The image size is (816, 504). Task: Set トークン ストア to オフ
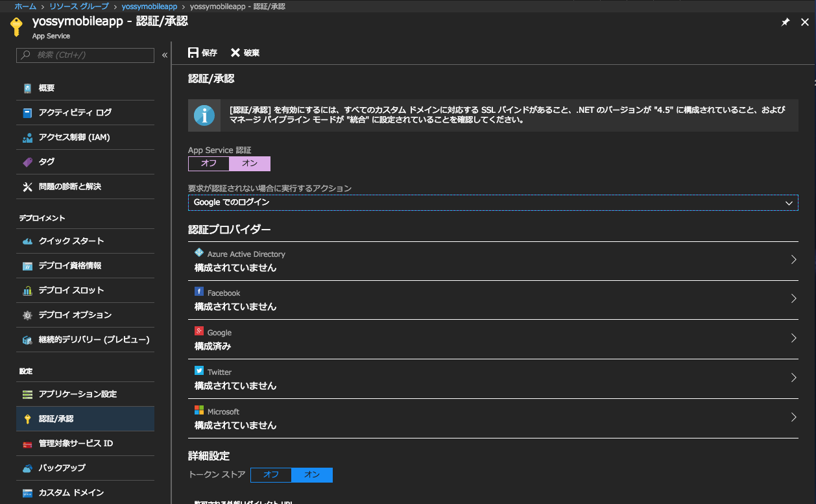tap(270, 475)
